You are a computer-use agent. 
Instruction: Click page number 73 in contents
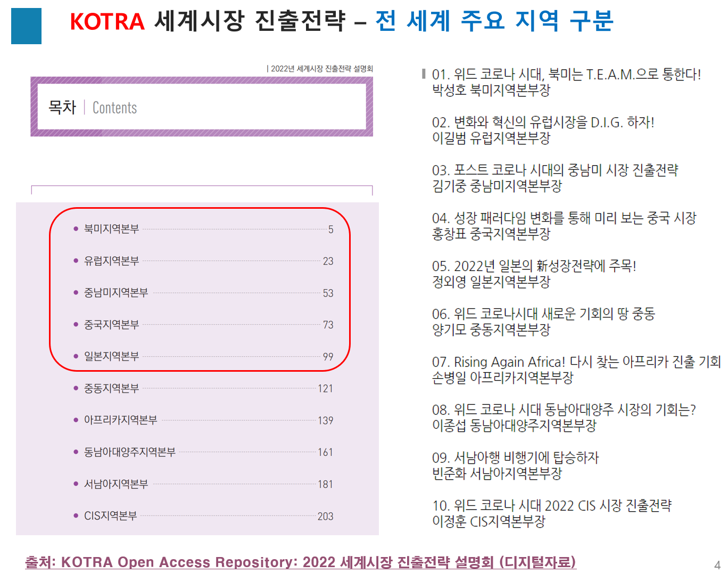(328, 325)
